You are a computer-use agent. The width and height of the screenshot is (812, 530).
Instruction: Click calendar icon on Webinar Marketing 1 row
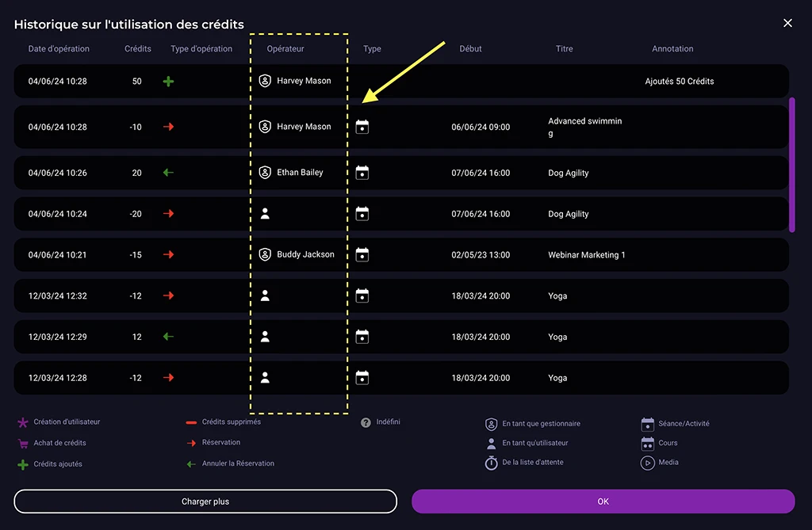(x=362, y=254)
